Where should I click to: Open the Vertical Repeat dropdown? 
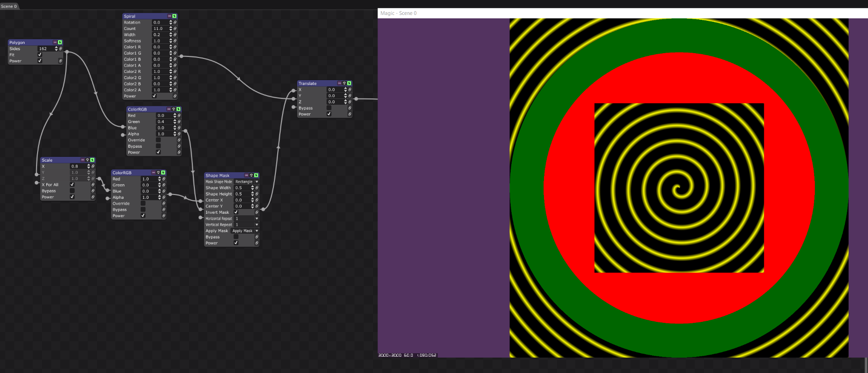point(246,224)
